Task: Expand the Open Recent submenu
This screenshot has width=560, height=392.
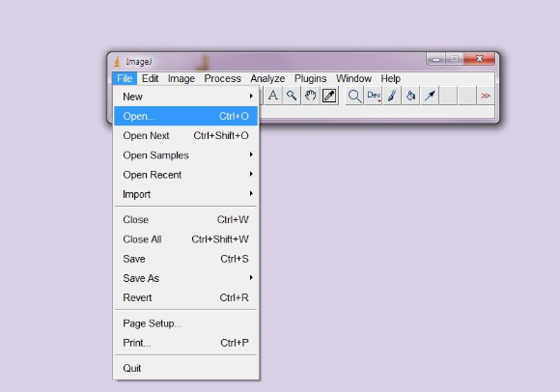Action: [x=185, y=175]
